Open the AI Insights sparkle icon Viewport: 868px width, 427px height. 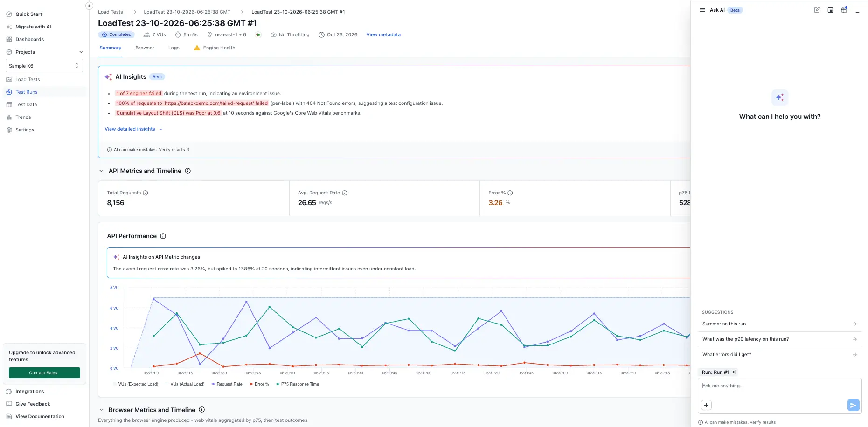[x=108, y=77]
